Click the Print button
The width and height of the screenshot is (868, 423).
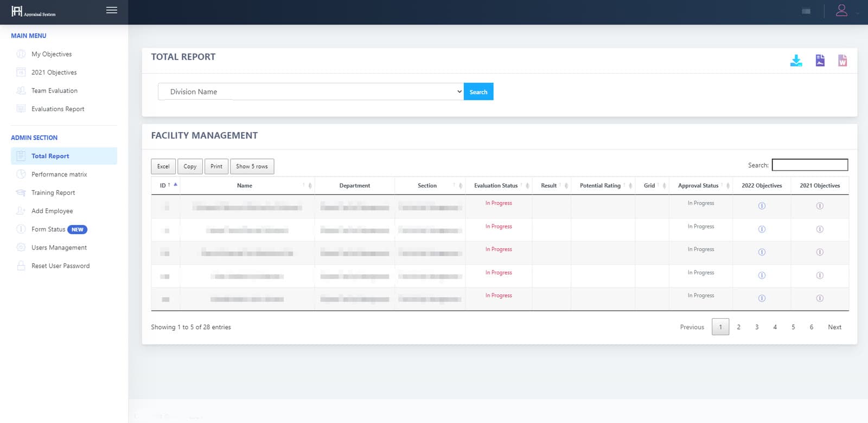pyautogui.click(x=216, y=166)
